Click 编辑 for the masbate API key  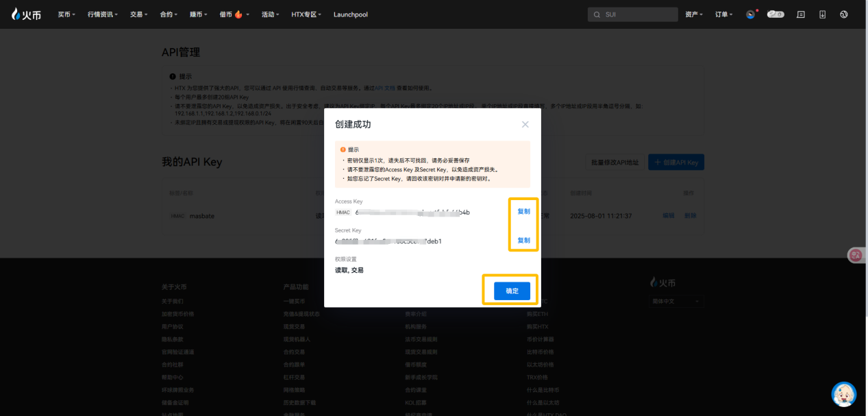[x=669, y=215]
